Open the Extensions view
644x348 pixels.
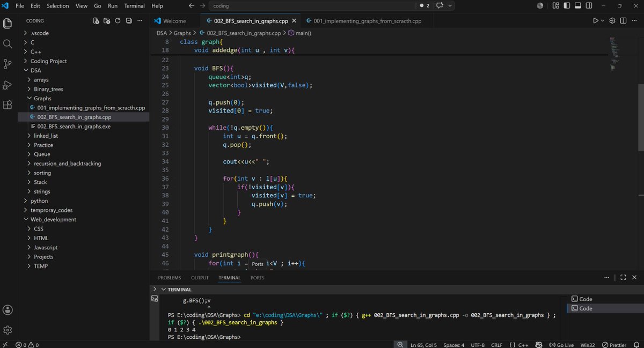[8, 105]
